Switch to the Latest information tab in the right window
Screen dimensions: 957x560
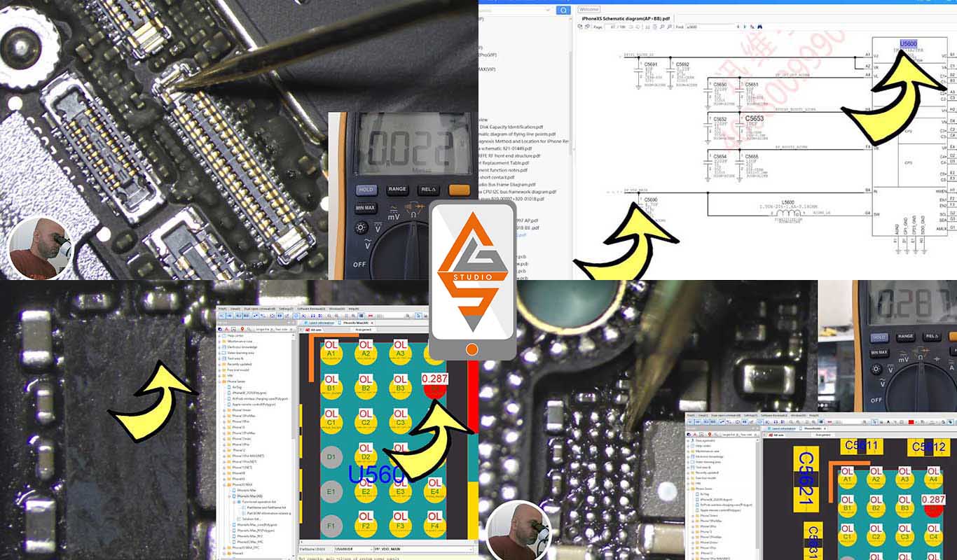[783, 428]
